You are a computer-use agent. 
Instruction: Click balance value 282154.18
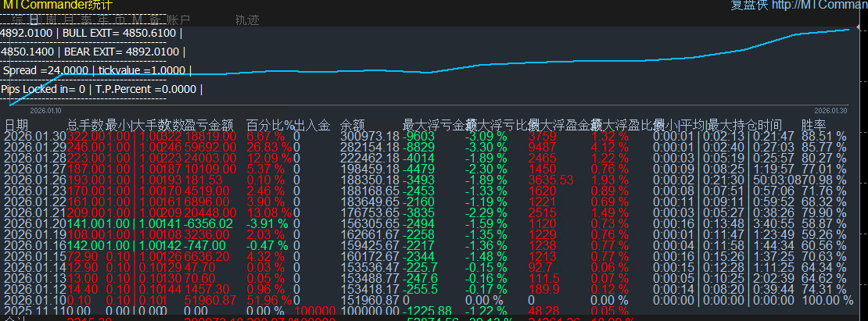(x=370, y=147)
